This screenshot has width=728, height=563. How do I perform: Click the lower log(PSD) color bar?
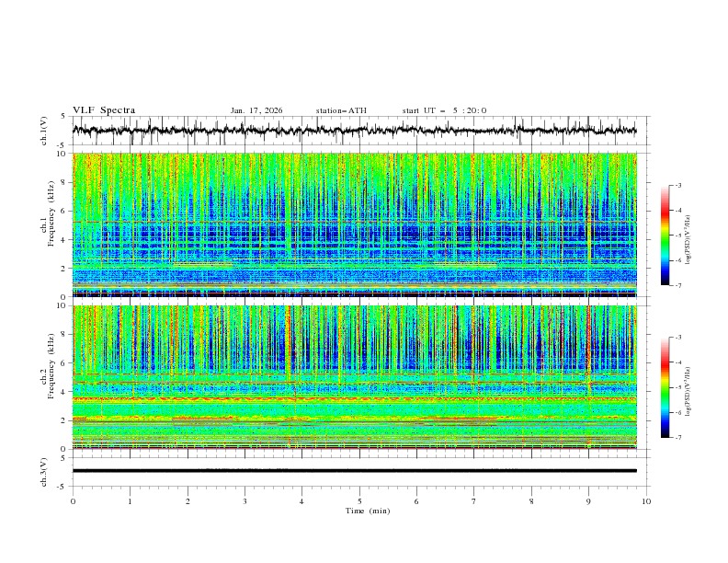tap(665, 387)
